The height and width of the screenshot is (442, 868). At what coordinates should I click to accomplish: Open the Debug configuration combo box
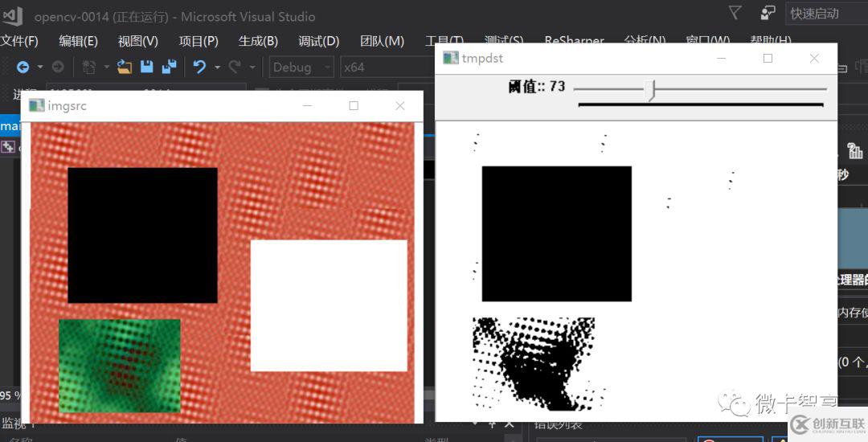pyautogui.click(x=301, y=68)
